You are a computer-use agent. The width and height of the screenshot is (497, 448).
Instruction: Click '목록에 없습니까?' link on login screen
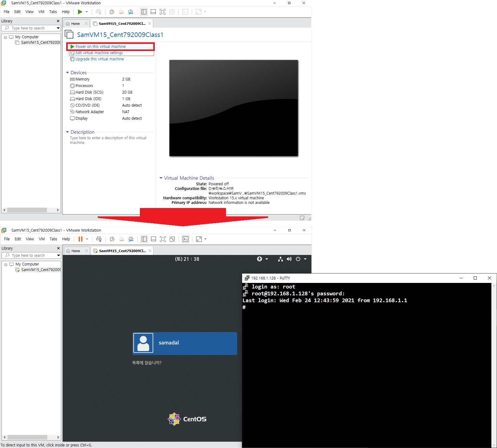click(147, 363)
